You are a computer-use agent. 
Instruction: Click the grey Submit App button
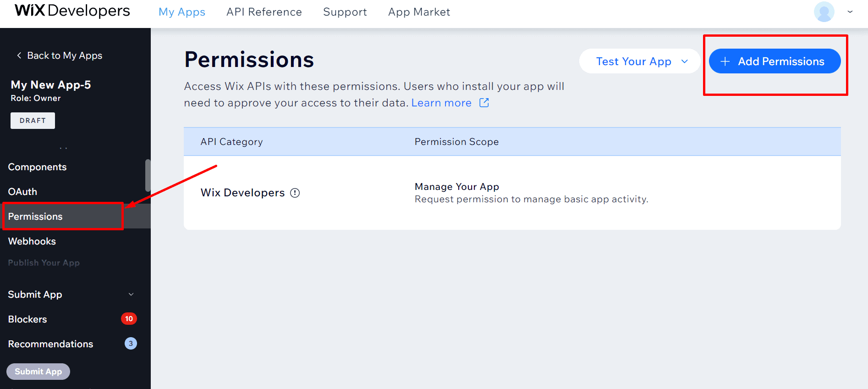pos(38,372)
